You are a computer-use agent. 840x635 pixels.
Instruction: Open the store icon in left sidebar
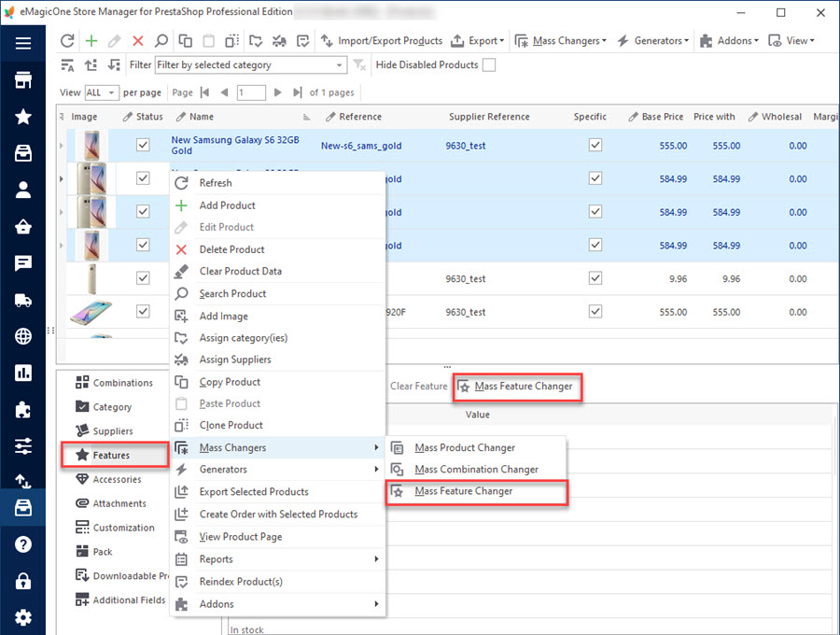23,80
